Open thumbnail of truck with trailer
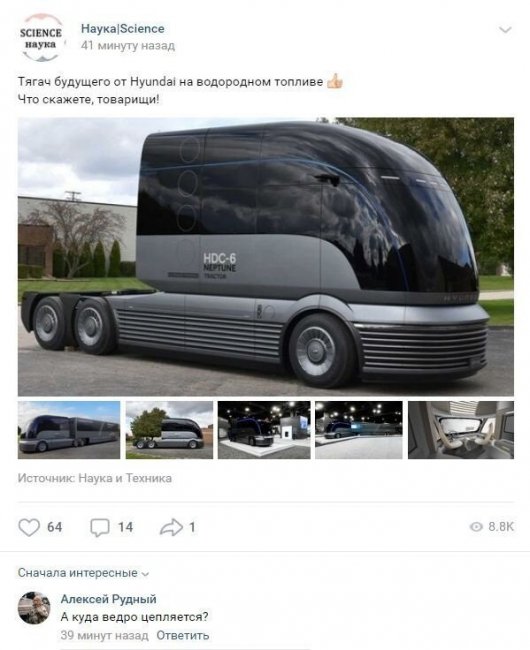 point(69,430)
